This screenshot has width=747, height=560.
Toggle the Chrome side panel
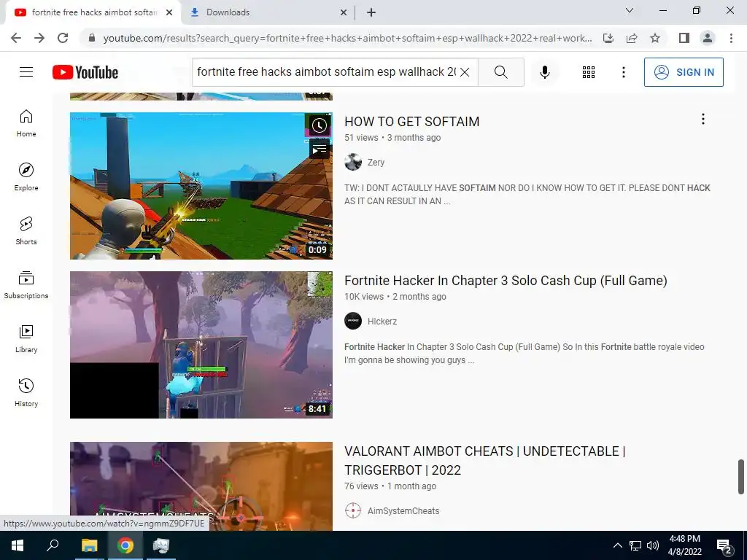(684, 38)
